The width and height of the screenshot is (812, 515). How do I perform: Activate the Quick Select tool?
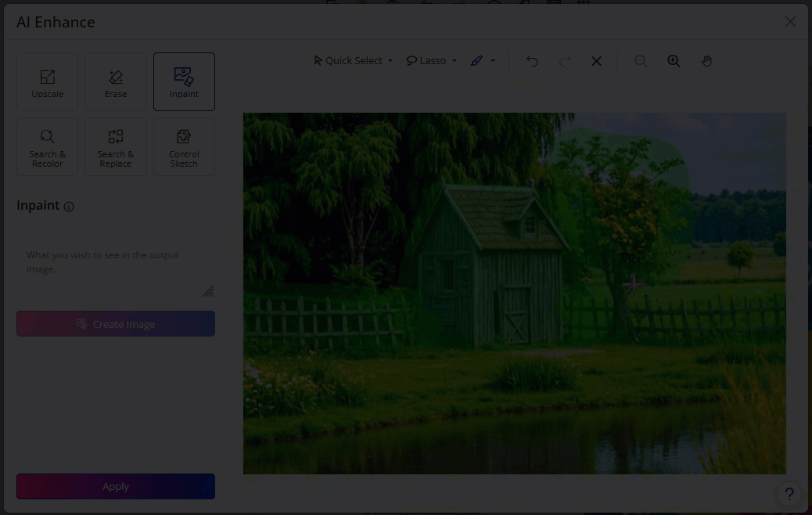click(x=348, y=60)
